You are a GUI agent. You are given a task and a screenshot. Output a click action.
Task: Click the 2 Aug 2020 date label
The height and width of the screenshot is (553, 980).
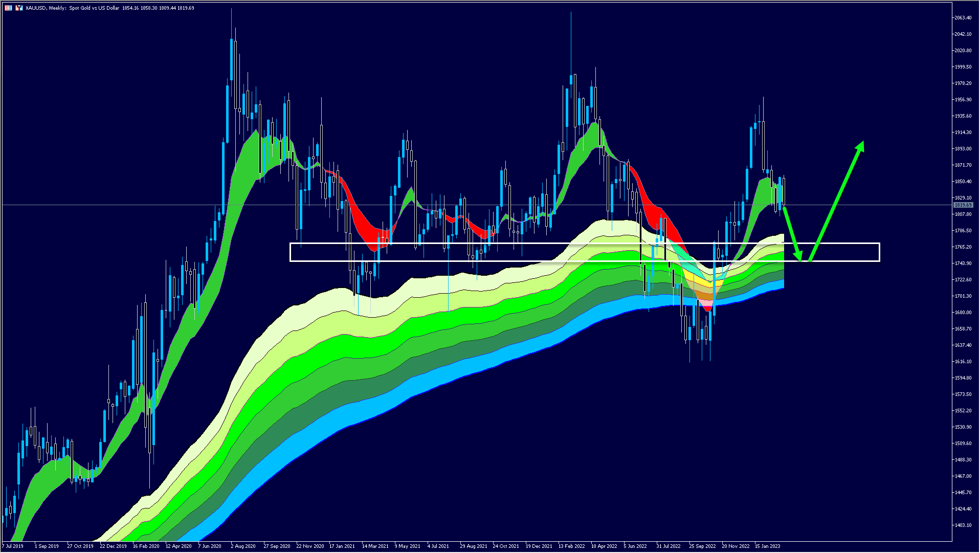pos(243,546)
